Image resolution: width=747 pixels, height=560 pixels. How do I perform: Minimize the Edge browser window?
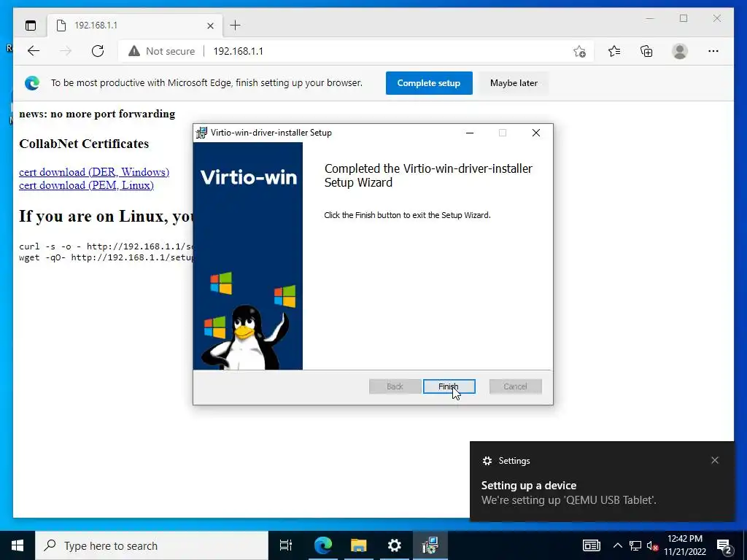(x=650, y=18)
